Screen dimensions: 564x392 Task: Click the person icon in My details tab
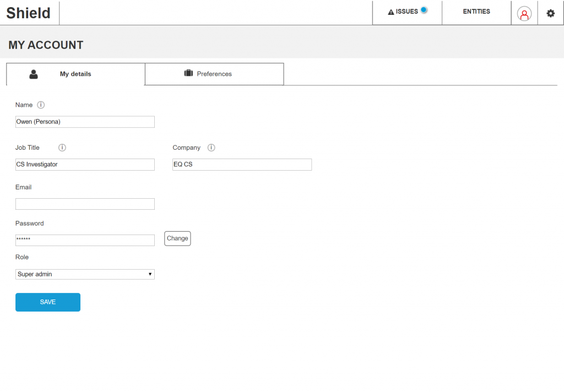pyautogui.click(x=34, y=74)
